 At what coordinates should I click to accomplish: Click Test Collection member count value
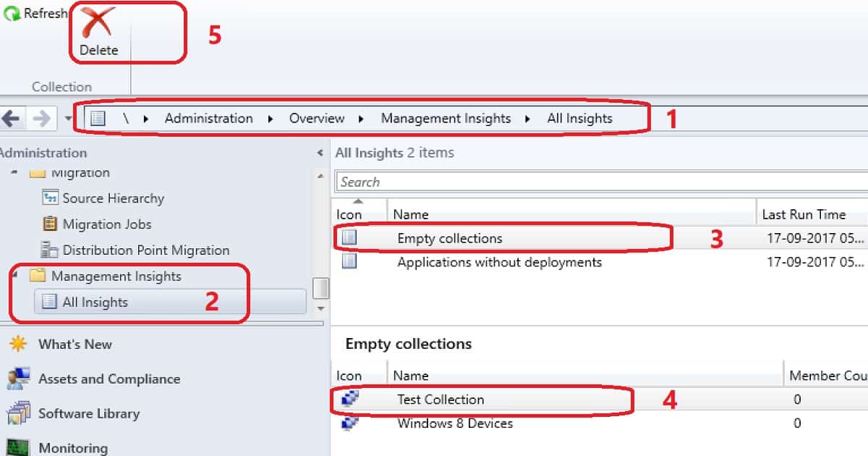[x=797, y=400]
